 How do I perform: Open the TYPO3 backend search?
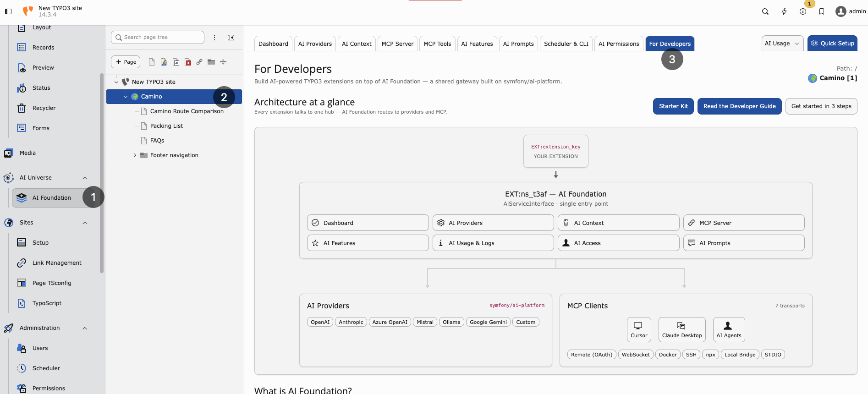pos(765,11)
